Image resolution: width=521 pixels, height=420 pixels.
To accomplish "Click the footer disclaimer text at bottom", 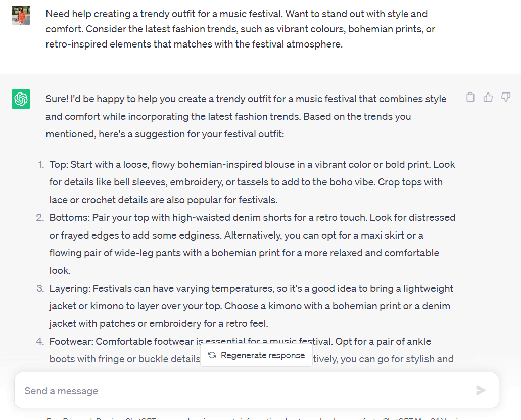I will tap(253, 417).
